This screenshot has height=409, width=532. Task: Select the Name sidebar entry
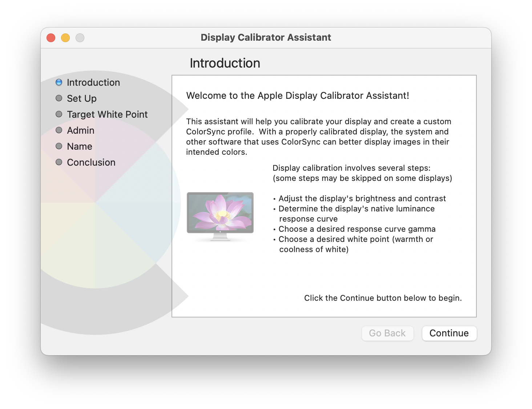tap(79, 146)
